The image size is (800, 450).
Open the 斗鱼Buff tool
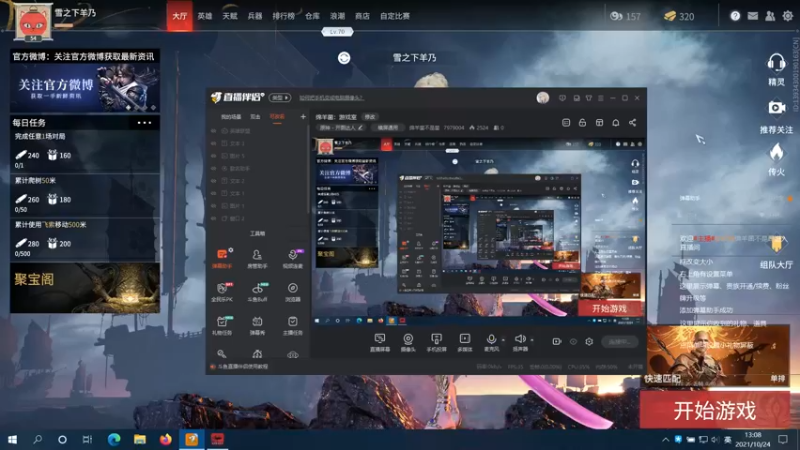click(x=257, y=292)
